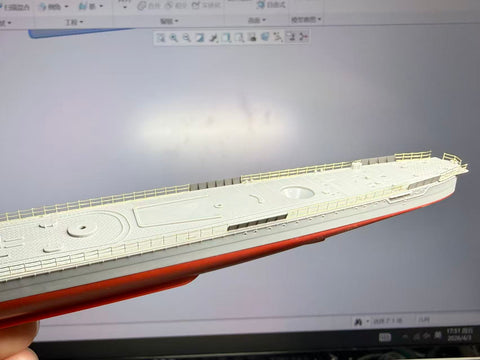This screenshot has height=360, width=480.
Task: Click the Refit view icon in graphics toolbar
Action: tap(161, 37)
